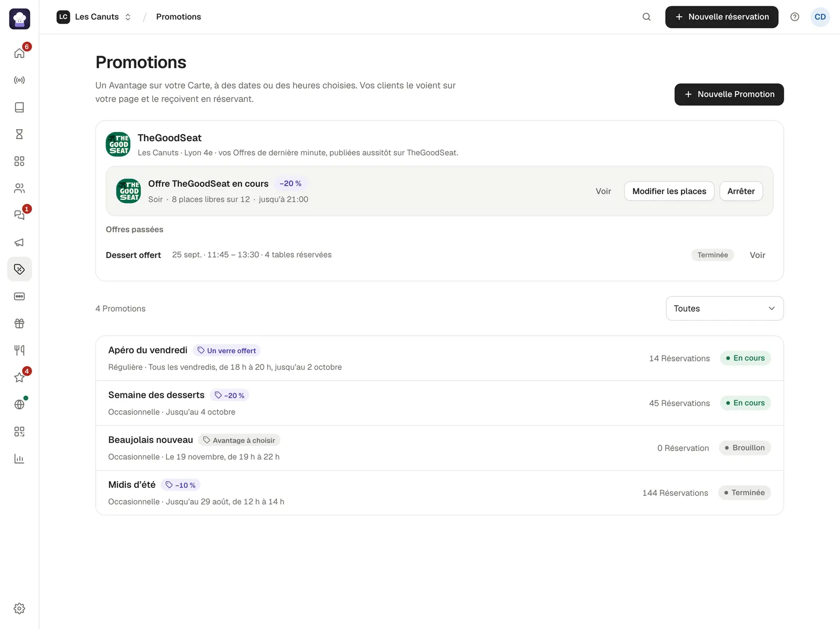Click the Avantage à choisir tag

pyautogui.click(x=239, y=440)
